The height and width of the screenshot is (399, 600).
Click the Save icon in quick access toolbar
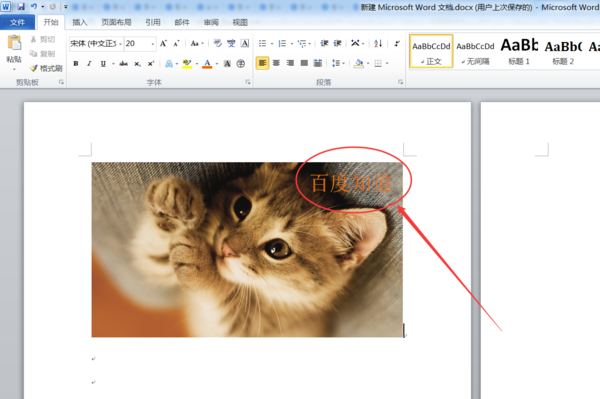point(21,7)
